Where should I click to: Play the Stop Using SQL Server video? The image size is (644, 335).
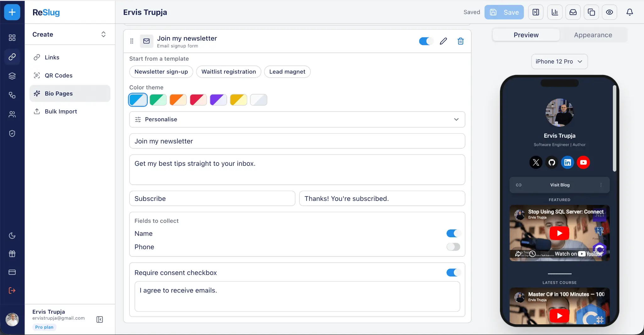pos(559,233)
